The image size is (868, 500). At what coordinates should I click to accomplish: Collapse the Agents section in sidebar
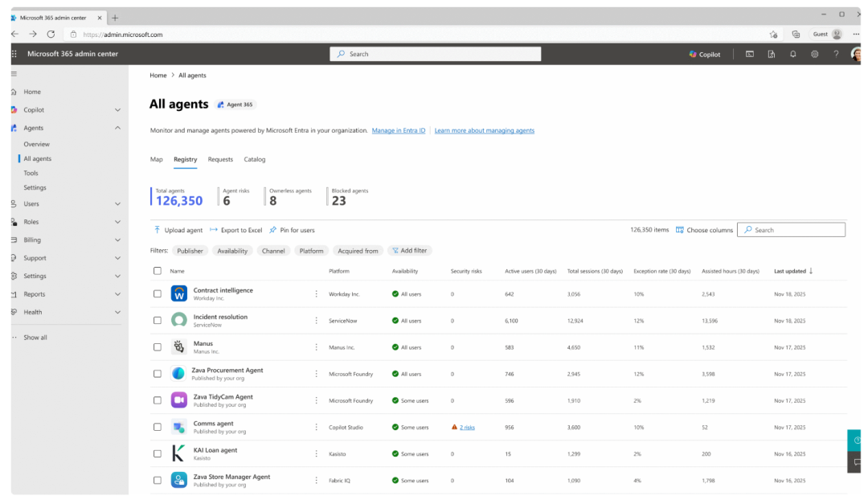point(117,128)
